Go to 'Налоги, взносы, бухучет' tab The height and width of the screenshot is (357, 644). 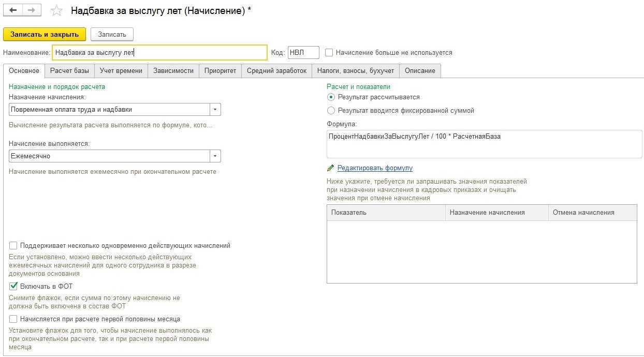(x=355, y=71)
